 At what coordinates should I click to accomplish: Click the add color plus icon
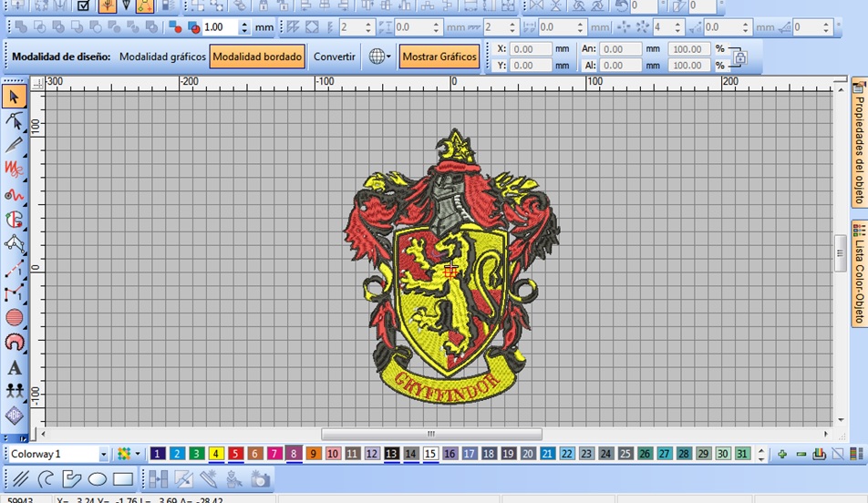tap(781, 454)
